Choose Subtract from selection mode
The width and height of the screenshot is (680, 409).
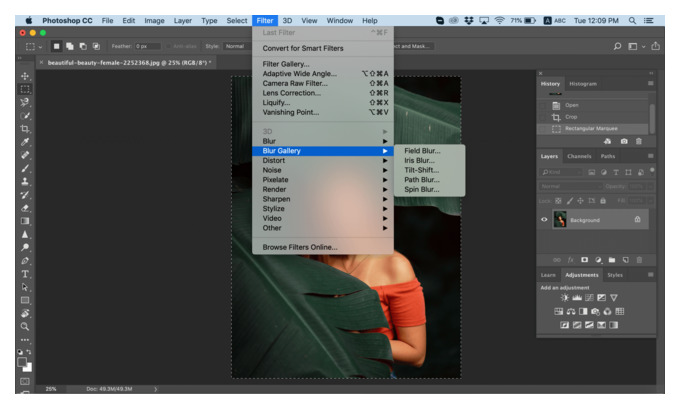point(83,46)
